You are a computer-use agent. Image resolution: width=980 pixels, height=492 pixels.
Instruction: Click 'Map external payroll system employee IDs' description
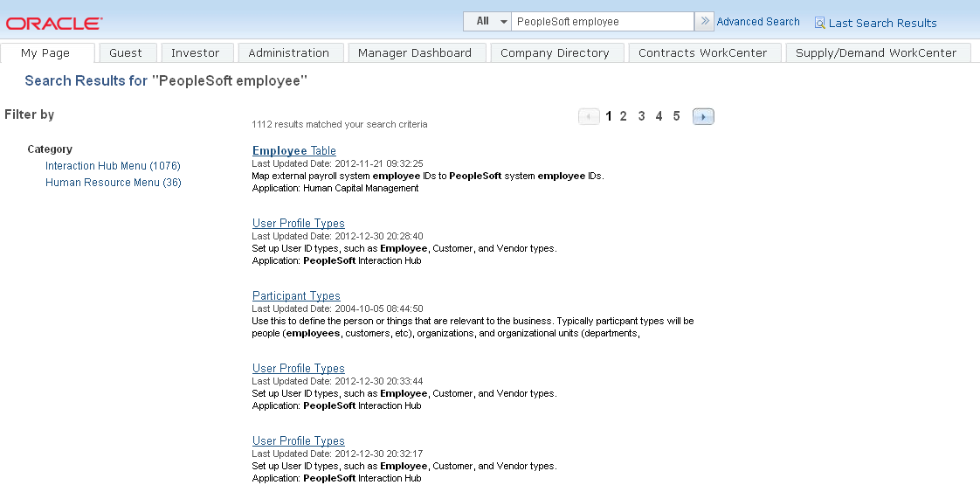click(x=428, y=177)
